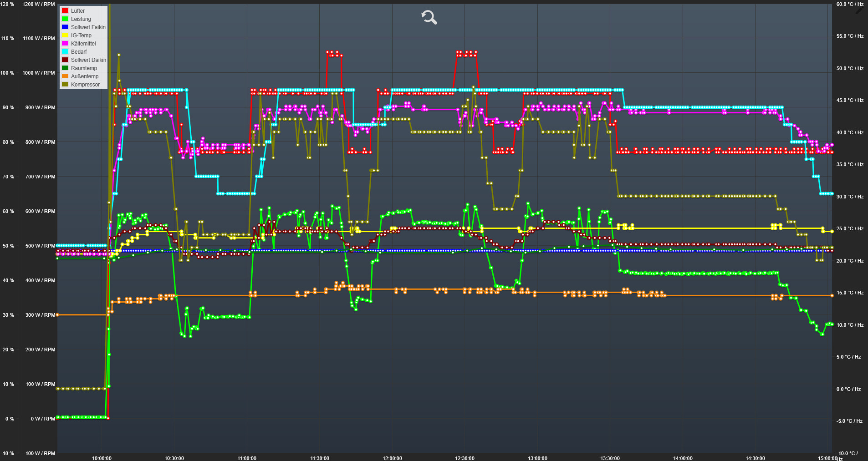
Task: Click the 13:00:00 time axis label
Action: (537, 458)
